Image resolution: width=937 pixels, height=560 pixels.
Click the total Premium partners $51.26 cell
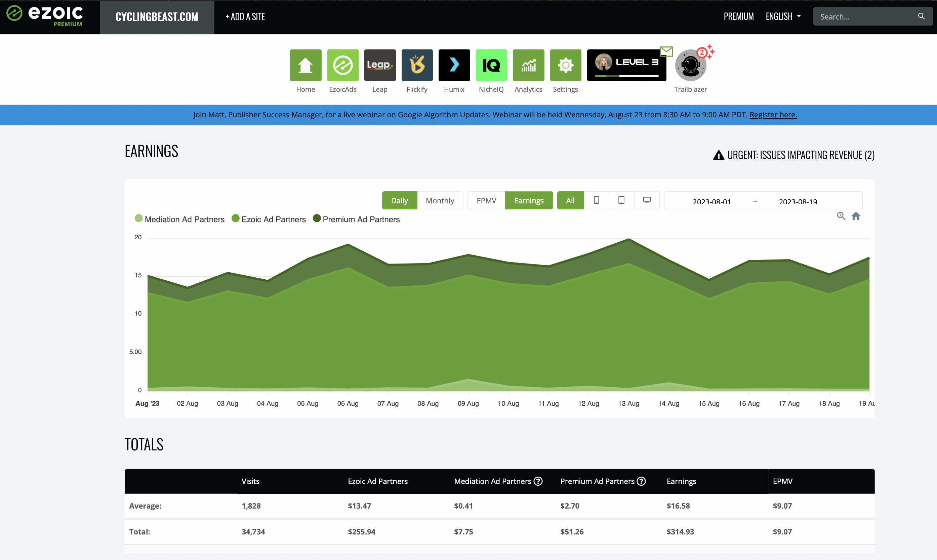[x=572, y=531]
